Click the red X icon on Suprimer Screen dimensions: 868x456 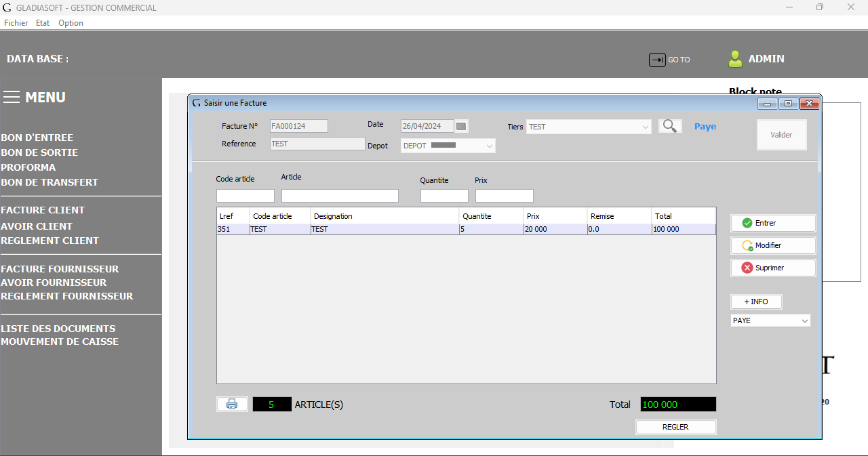747,268
